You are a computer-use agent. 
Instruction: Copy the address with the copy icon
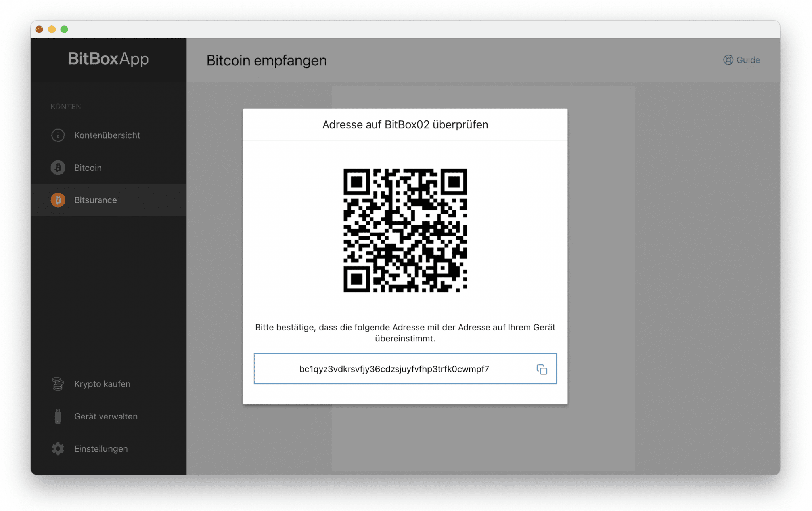coord(542,369)
